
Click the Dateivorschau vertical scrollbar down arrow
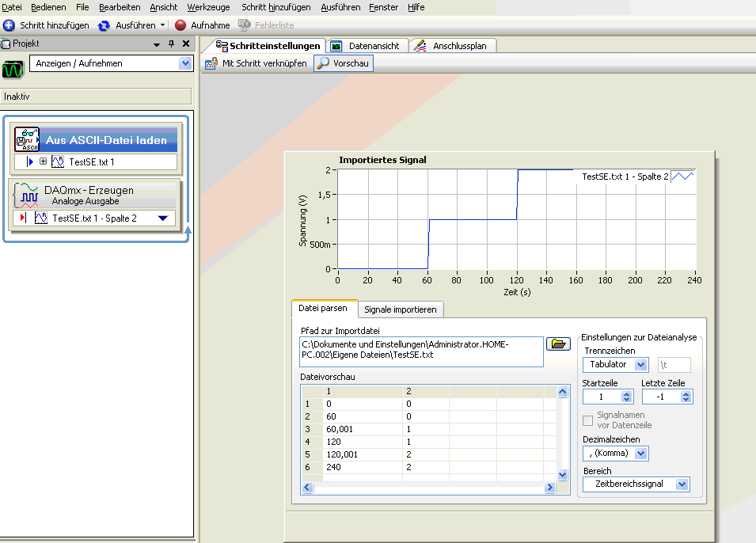point(563,474)
